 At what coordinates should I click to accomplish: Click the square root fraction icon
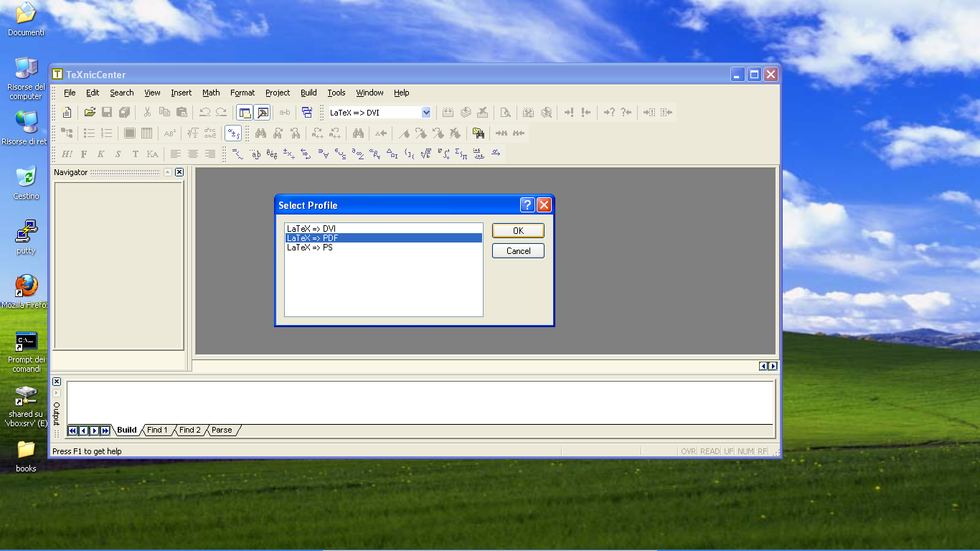[193, 133]
